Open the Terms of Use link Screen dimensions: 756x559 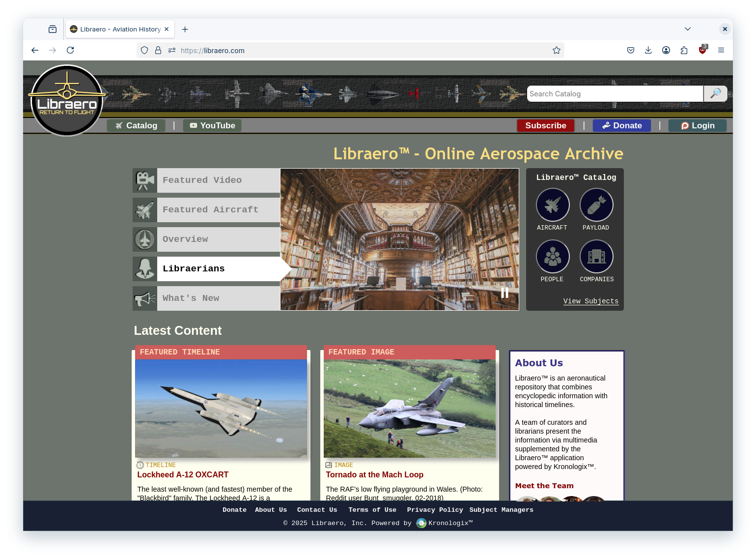click(372, 510)
